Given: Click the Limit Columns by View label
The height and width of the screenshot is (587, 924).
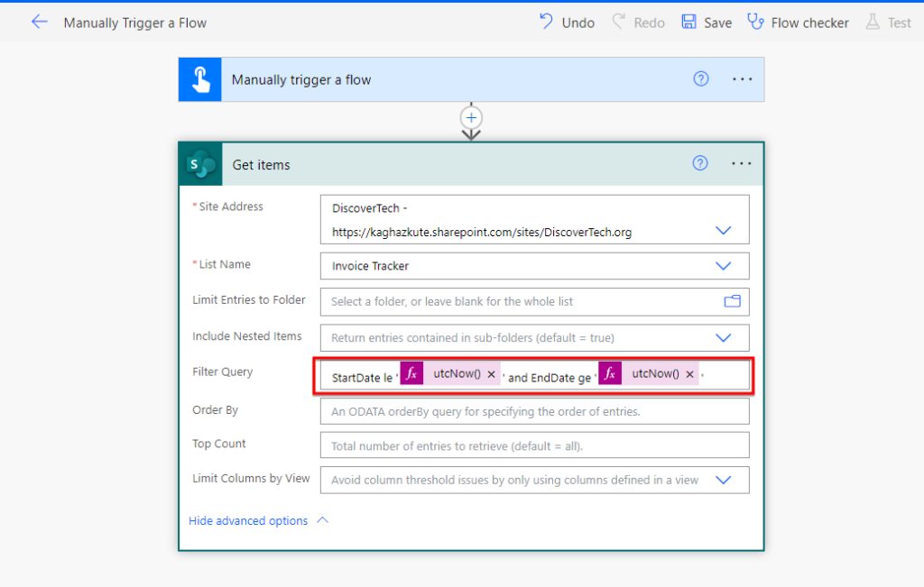Looking at the screenshot, I should pos(251,478).
